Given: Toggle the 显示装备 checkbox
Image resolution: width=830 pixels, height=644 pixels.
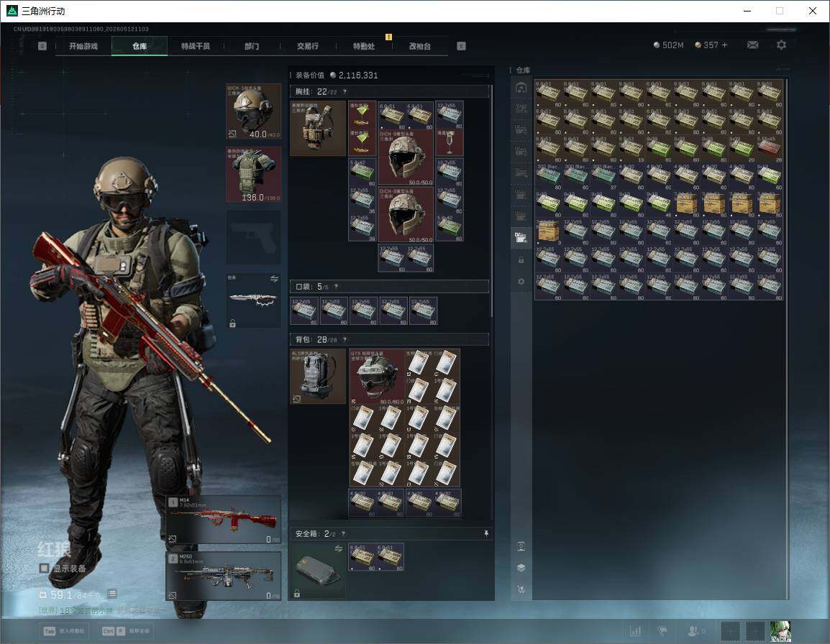Looking at the screenshot, I should coord(45,569).
